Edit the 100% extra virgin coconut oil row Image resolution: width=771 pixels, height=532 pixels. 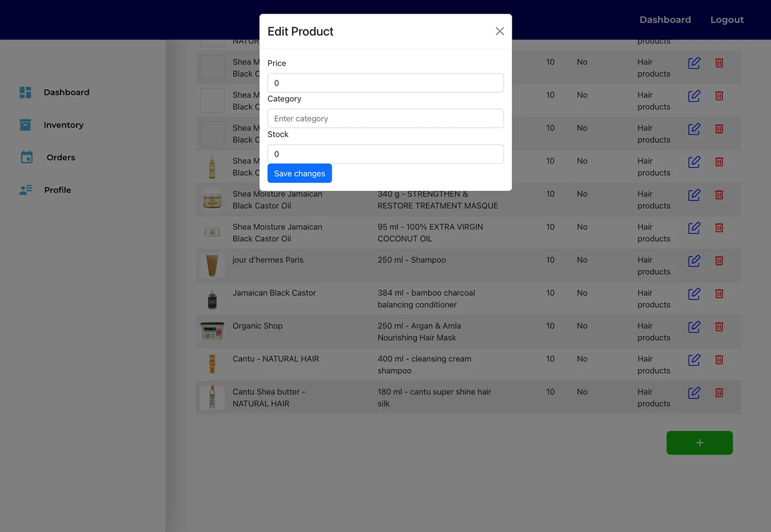point(694,227)
